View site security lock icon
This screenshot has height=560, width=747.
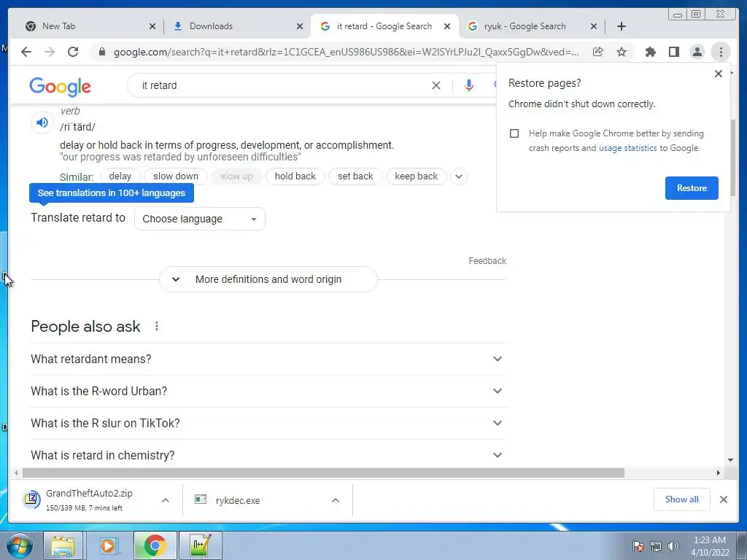[x=102, y=52]
